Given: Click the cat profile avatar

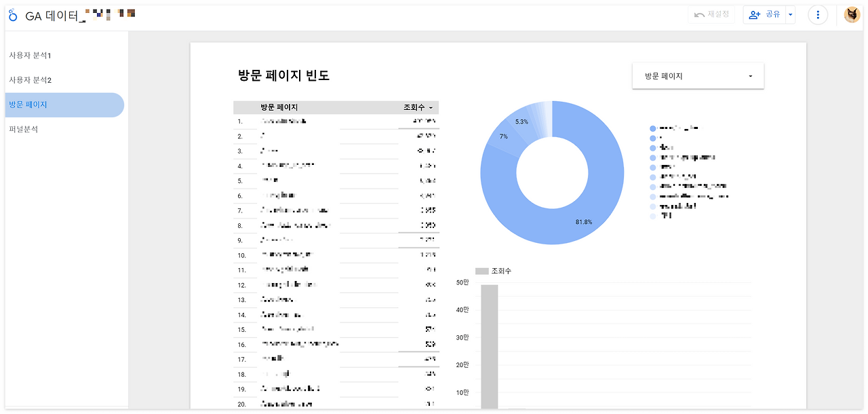Looking at the screenshot, I should pos(852,14).
